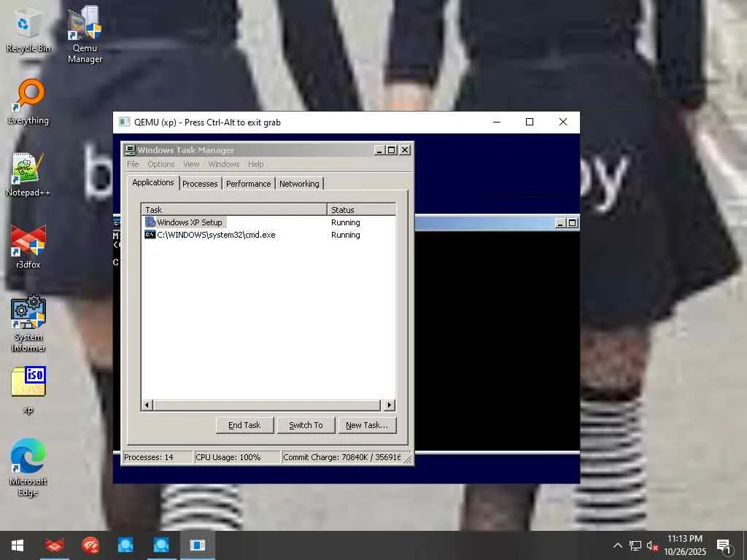The height and width of the screenshot is (560, 747).
Task: Switch to the Performance tab
Action: pyautogui.click(x=248, y=184)
